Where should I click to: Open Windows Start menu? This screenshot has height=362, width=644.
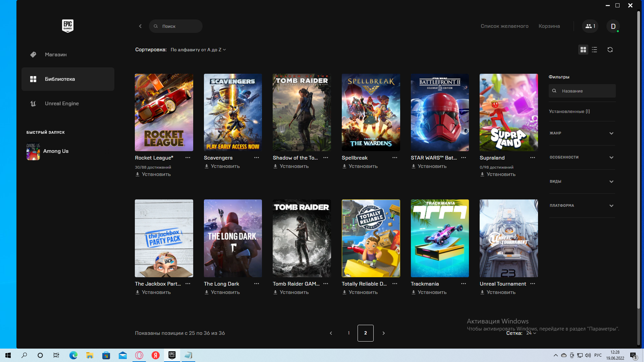click(8, 355)
